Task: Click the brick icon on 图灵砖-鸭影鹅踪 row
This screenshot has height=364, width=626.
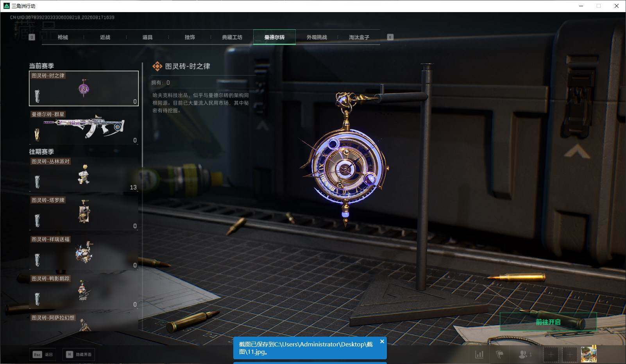Action: coord(37,299)
